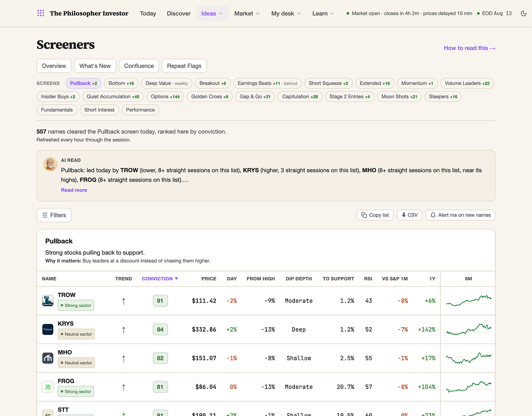View KRYS 6M sparkline chart
532x416 pixels.
pos(468,329)
